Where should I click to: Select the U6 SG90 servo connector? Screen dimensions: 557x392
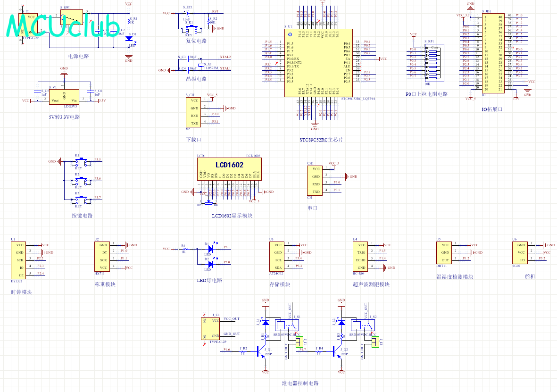coord(520,253)
